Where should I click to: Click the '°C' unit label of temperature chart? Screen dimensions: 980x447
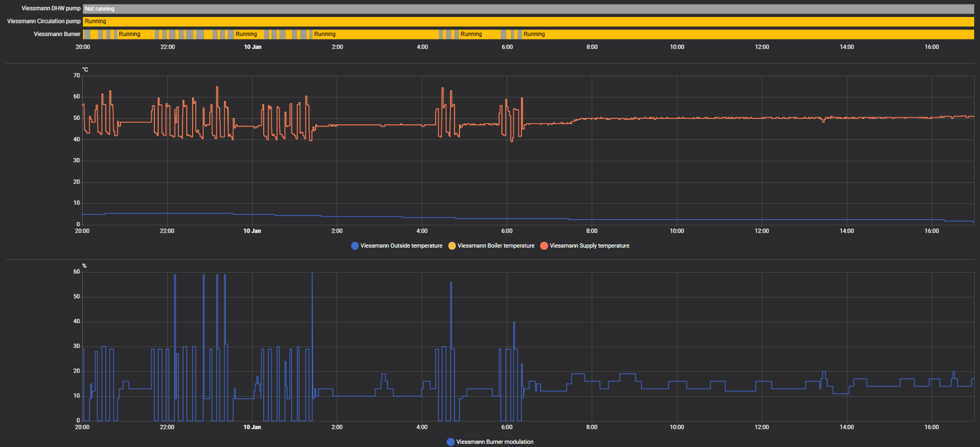coord(85,69)
